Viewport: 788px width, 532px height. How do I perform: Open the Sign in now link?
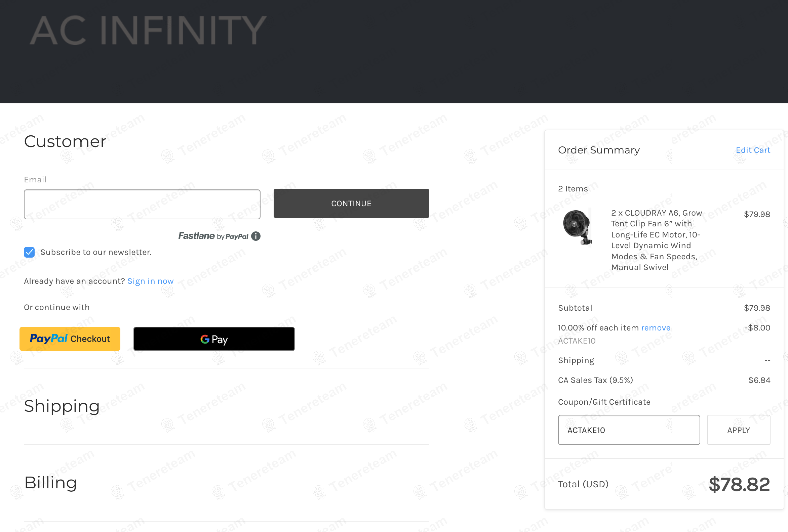[150, 281]
